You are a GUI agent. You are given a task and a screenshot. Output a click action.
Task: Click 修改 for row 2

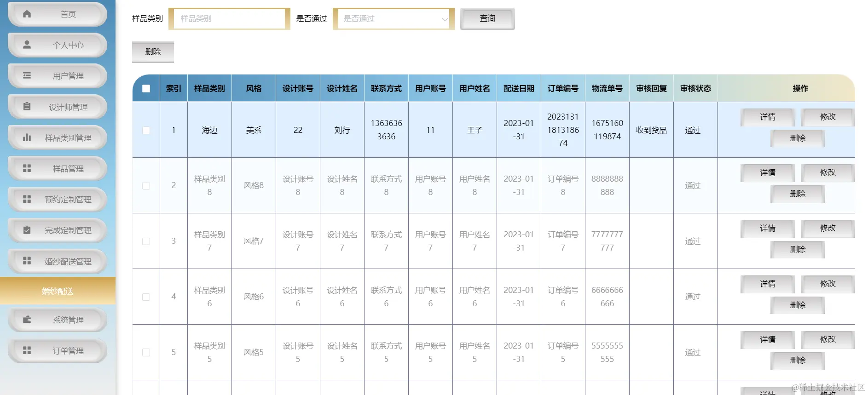(x=827, y=172)
